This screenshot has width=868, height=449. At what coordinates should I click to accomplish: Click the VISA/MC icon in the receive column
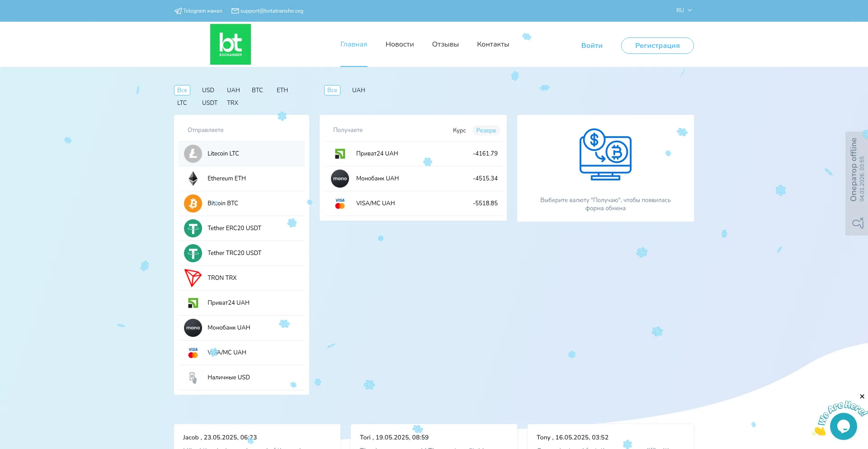click(x=340, y=203)
